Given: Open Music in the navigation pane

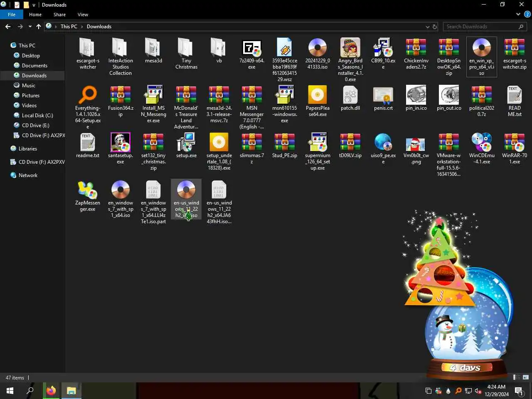Looking at the screenshot, I should click(x=28, y=86).
